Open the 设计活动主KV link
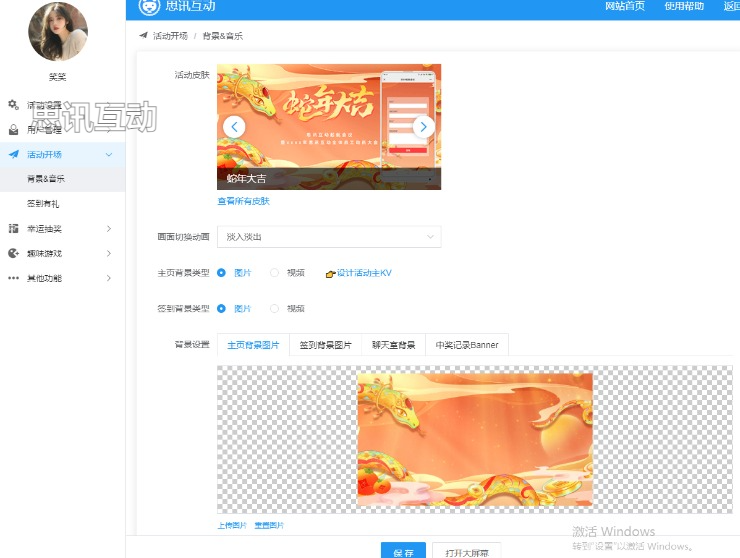Viewport: 740px width, 558px height. [x=364, y=273]
